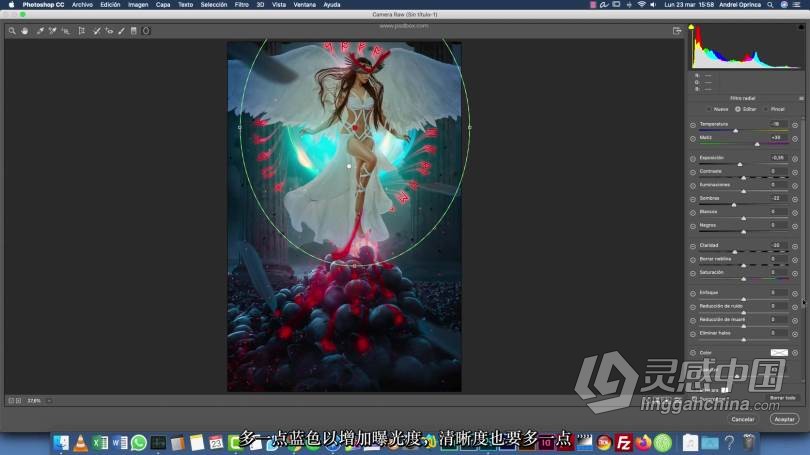Click the plus button for Temperatura
The width and height of the screenshot is (810, 455).
click(795, 125)
